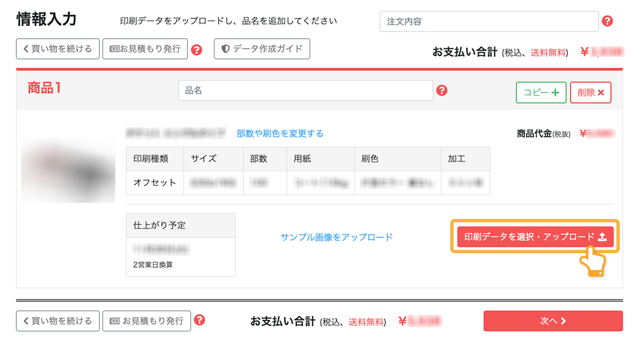
Task: Click the upload icon on 印刷データを選択・アップロード
Action: pos(602,237)
